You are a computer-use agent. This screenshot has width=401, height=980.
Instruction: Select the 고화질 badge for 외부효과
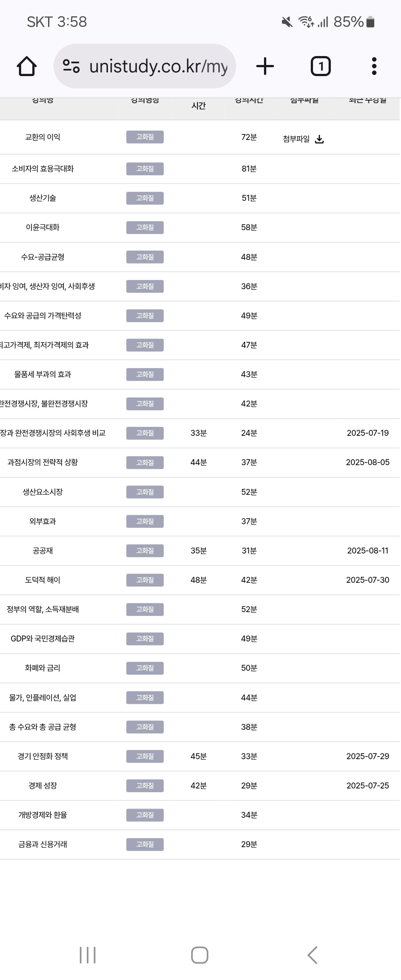(145, 521)
